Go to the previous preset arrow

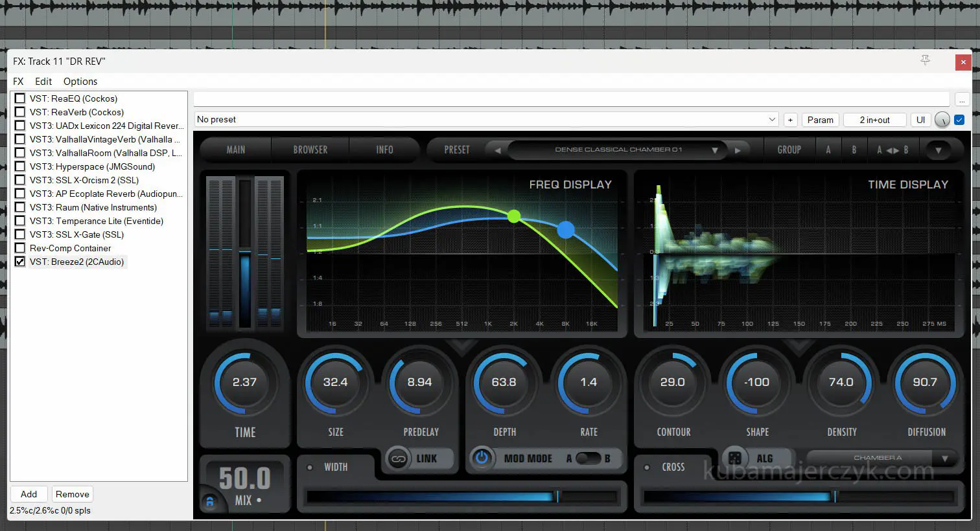coord(498,150)
